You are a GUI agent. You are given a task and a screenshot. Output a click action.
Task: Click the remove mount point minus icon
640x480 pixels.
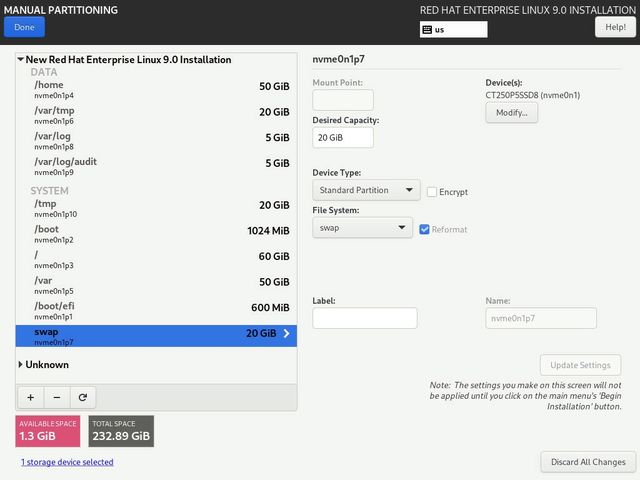(57, 397)
